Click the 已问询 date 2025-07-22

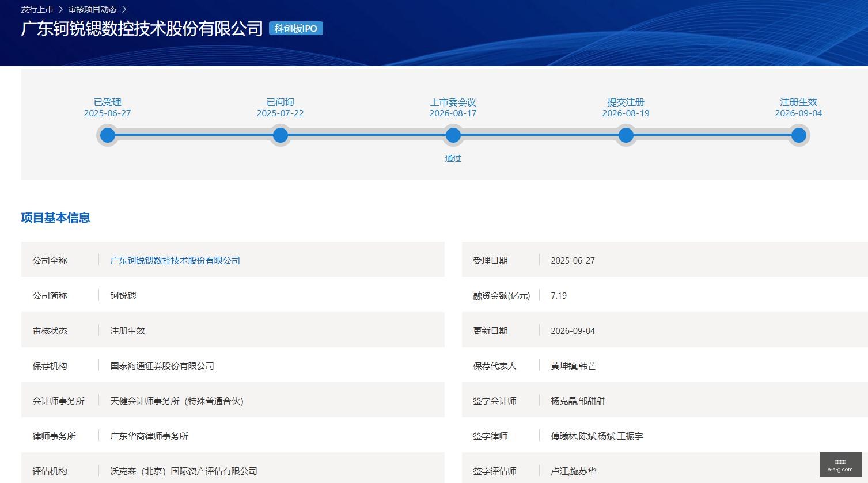(280, 113)
